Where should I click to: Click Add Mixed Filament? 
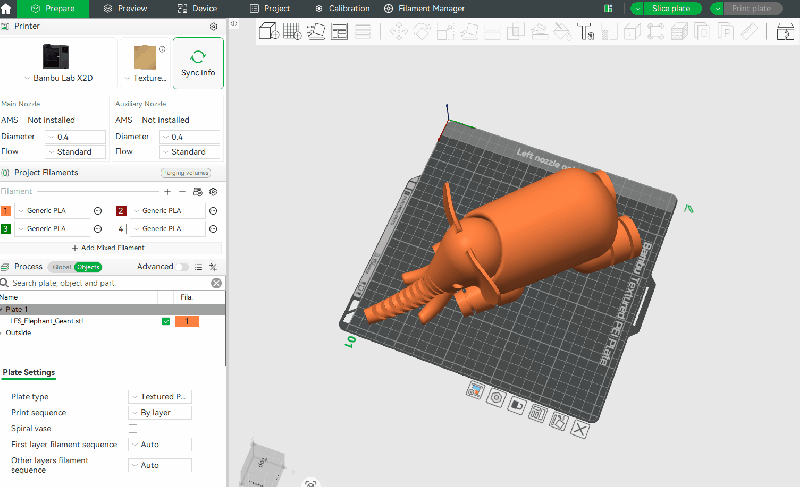(108, 248)
